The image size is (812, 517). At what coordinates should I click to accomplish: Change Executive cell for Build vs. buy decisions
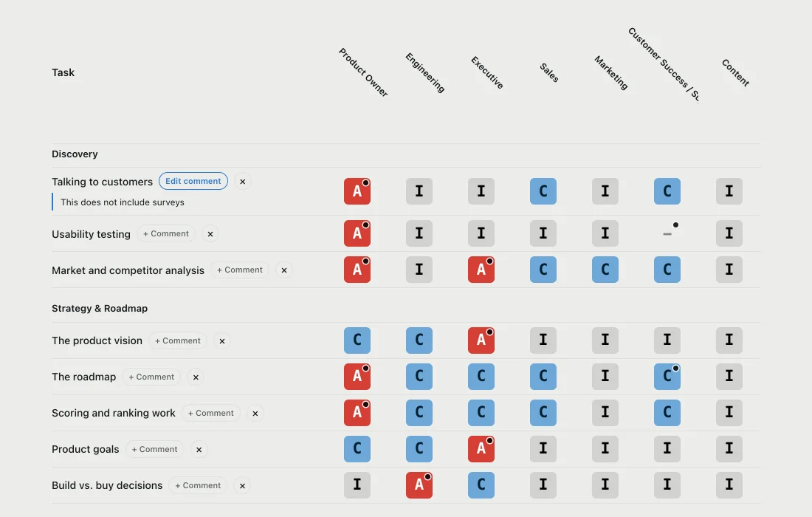[481, 485]
